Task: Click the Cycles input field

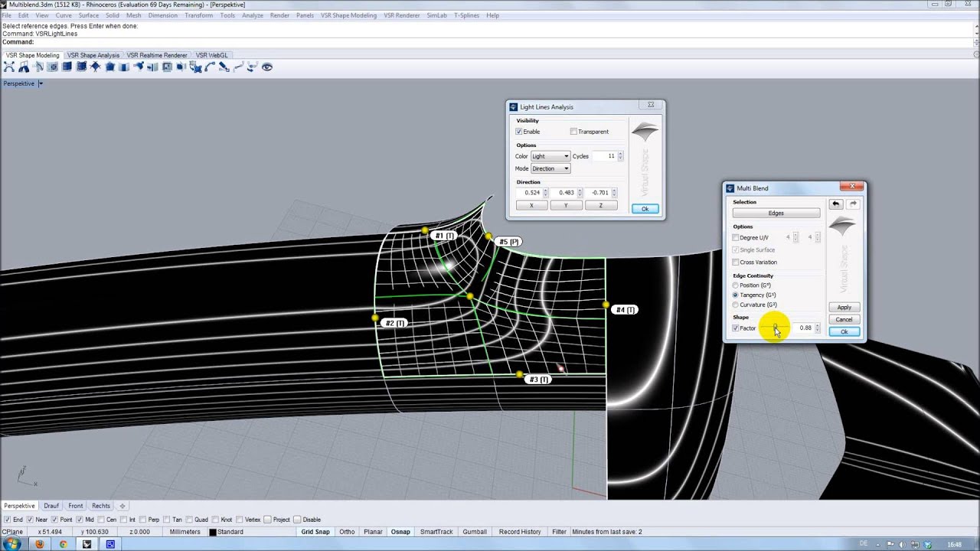Action: (604, 156)
